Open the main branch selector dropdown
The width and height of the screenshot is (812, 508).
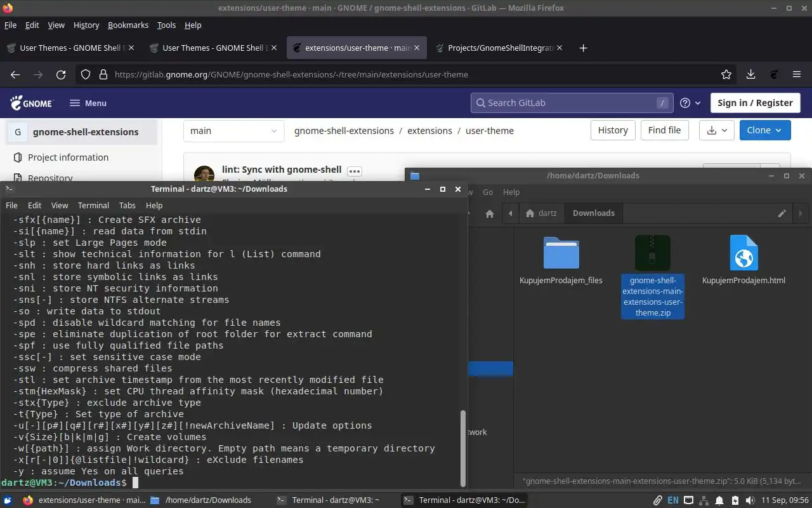pyautogui.click(x=234, y=131)
